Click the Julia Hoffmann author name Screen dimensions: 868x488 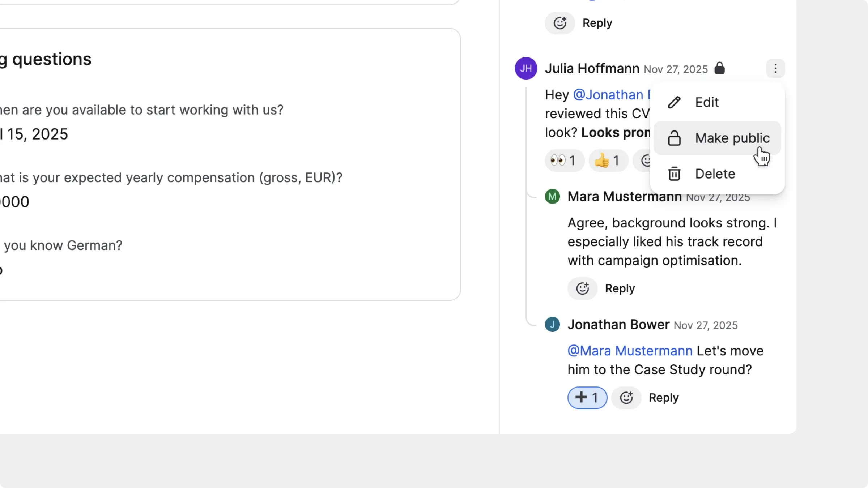coord(592,68)
